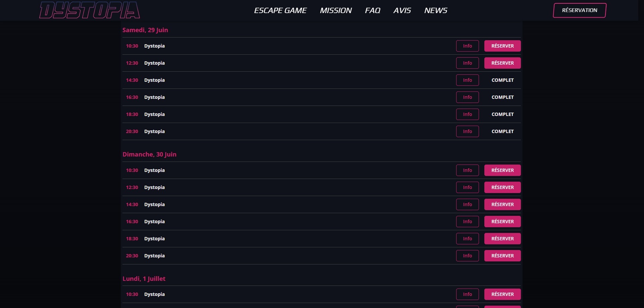Viewport: 644px width, 308px height.
Task: Navigate to Avis reviews page
Action: click(402, 10)
